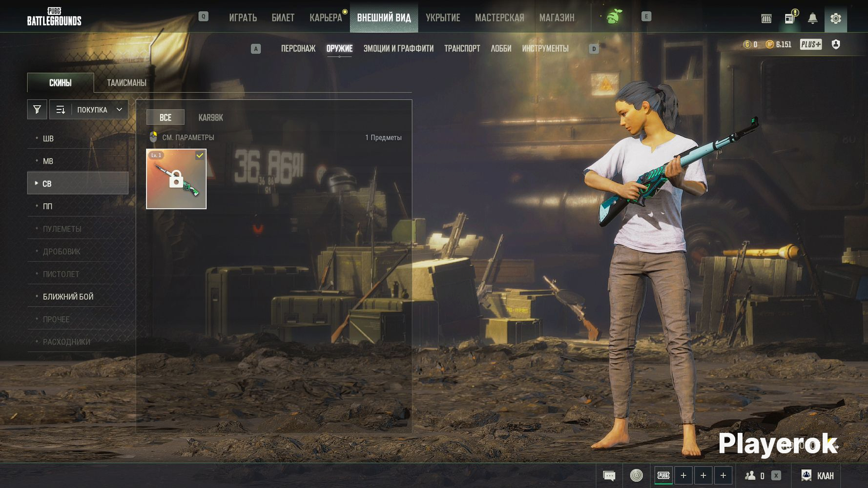The width and height of the screenshot is (868, 488).
Task: Select the locked Kar98k skin thumbnail
Action: coord(176,179)
